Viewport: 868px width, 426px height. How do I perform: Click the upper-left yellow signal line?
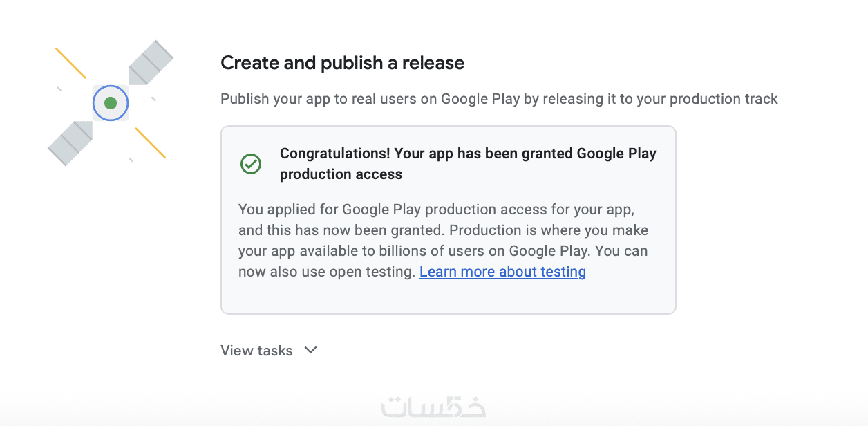point(70,63)
